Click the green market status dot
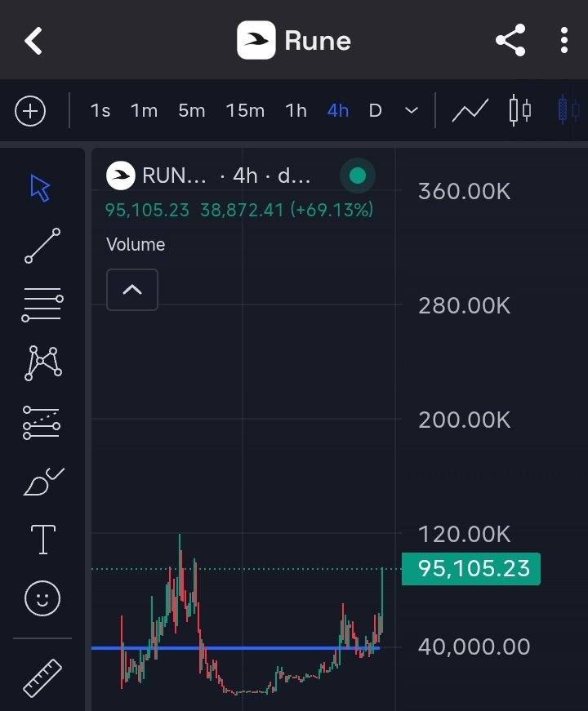The image size is (588, 711). [358, 176]
